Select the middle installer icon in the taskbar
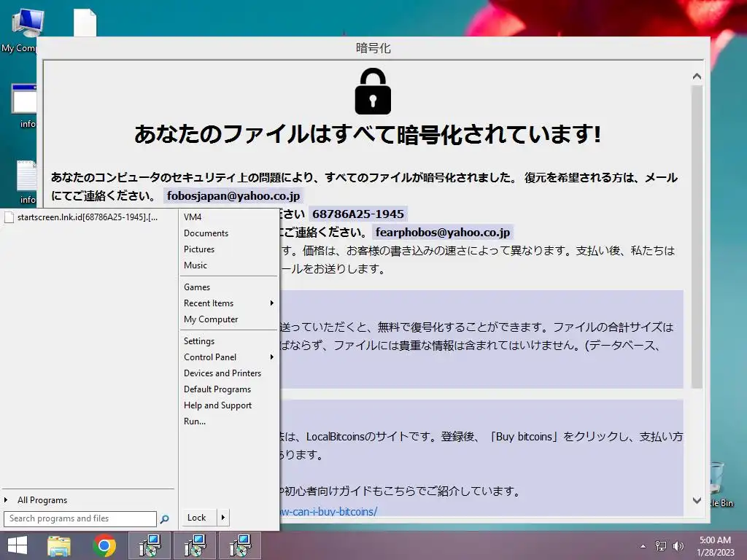 tap(195, 545)
